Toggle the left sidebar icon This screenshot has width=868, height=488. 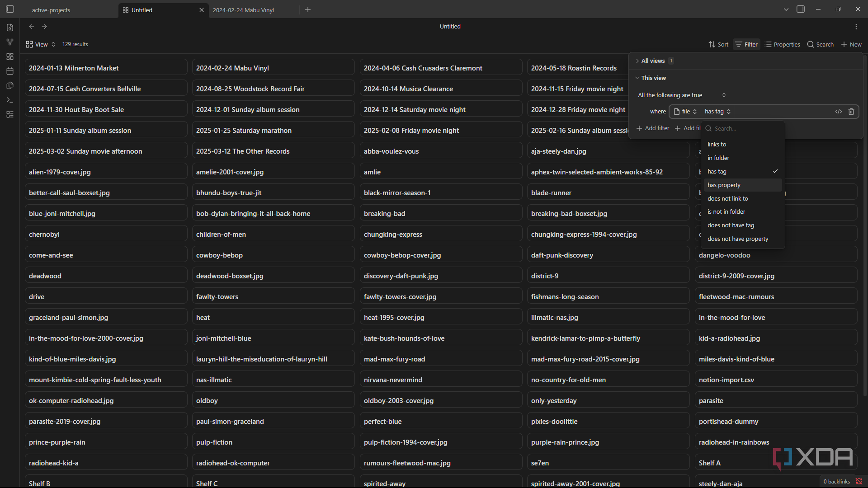[10, 9]
